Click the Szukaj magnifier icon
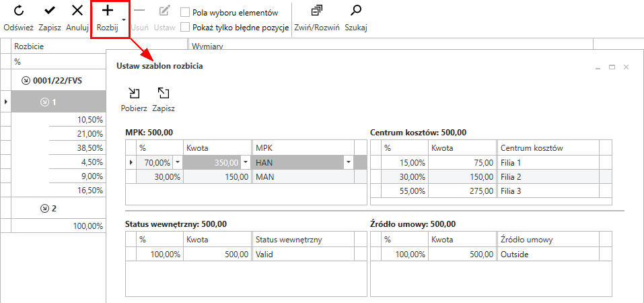 coord(356,11)
